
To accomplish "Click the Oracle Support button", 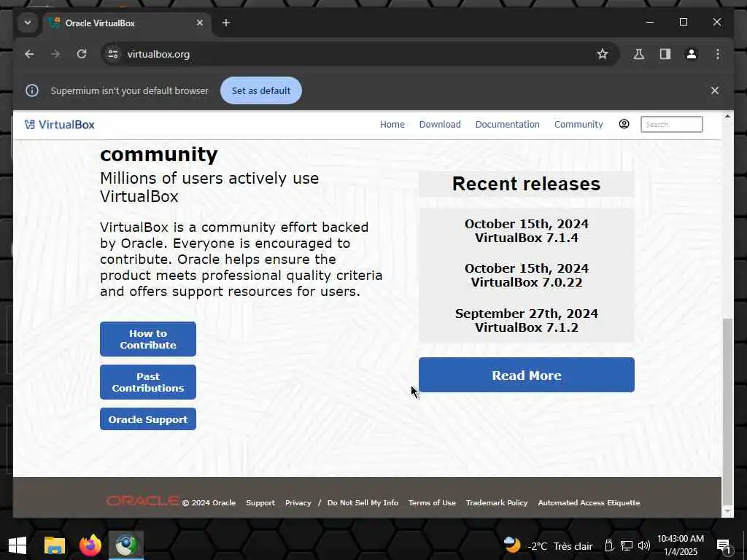I will click(147, 419).
